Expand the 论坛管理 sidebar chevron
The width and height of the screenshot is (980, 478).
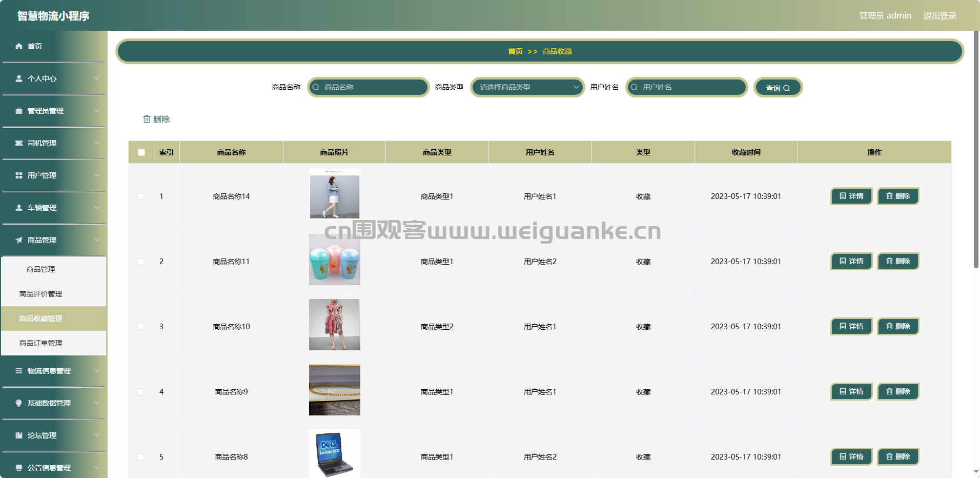tap(97, 435)
